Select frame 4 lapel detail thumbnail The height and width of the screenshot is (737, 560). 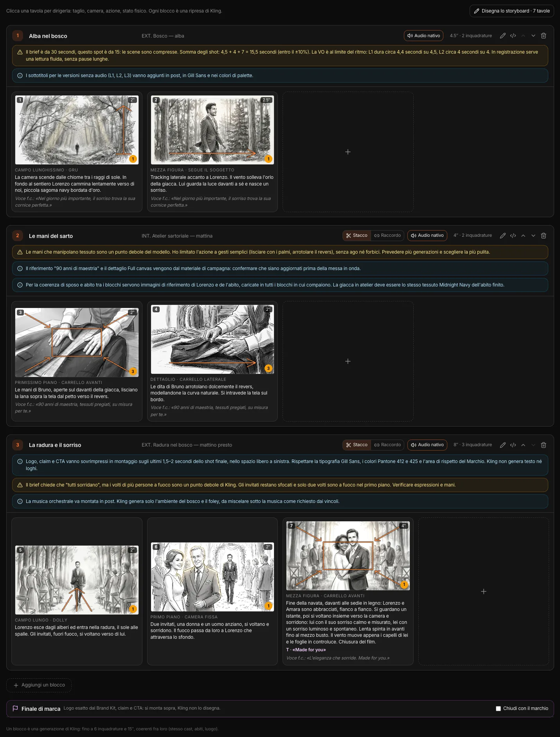pos(212,339)
